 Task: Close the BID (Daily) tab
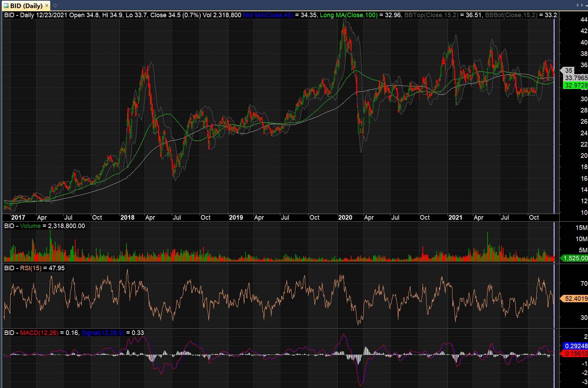pyautogui.click(x=47, y=6)
